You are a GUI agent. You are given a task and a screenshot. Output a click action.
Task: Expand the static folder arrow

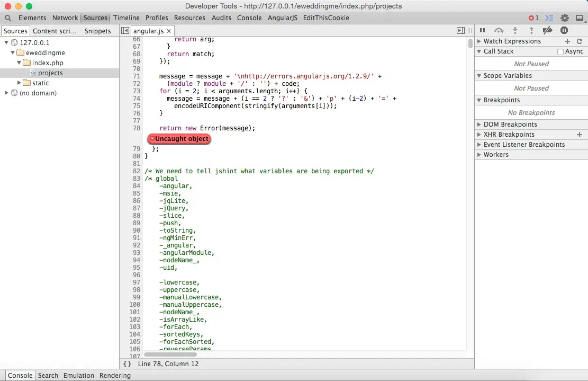tap(19, 83)
